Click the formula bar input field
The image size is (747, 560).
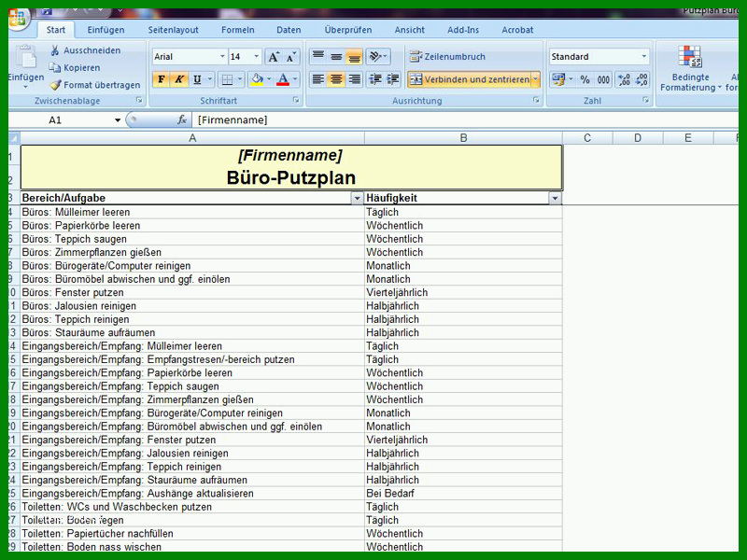465,120
